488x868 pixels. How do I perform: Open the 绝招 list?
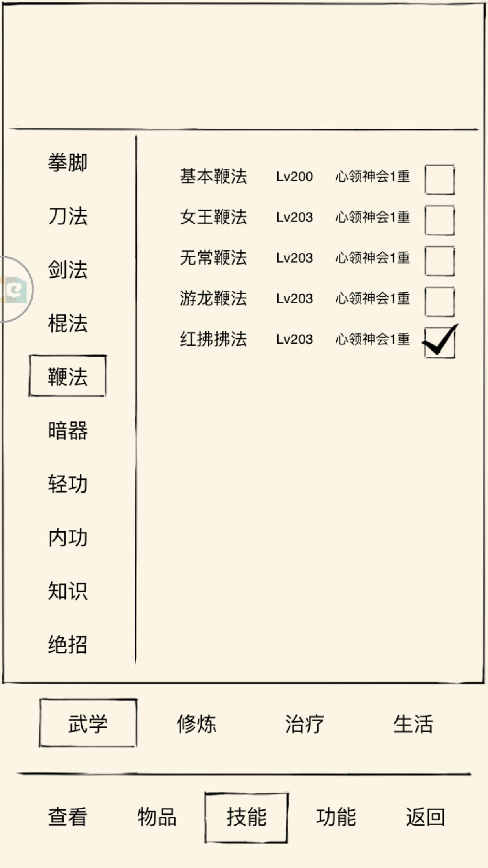(x=68, y=645)
